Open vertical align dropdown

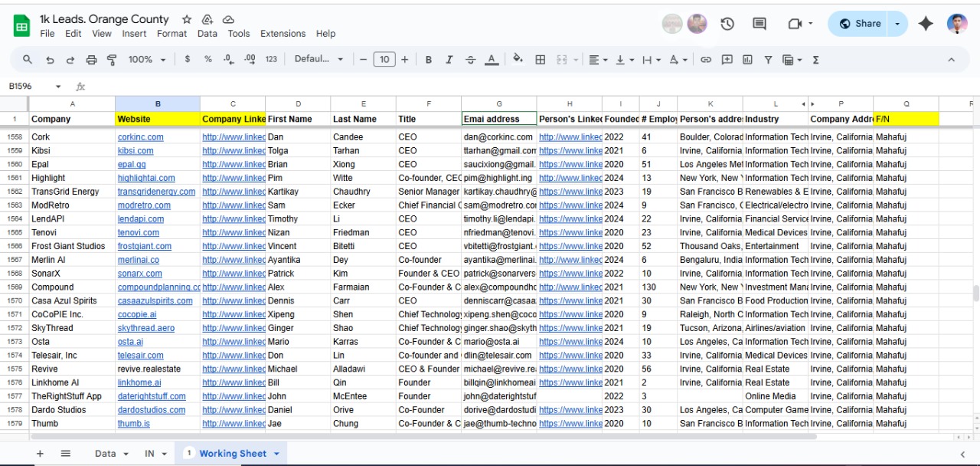pyautogui.click(x=625, y=59)
